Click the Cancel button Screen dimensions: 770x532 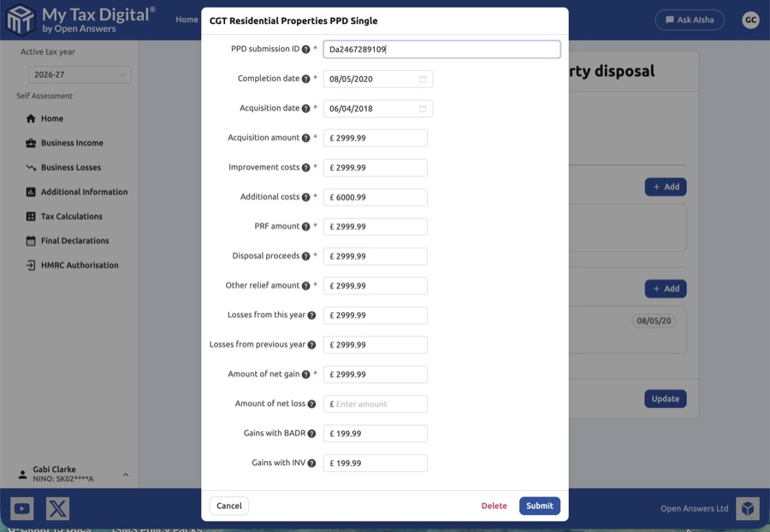pos(228,505)
